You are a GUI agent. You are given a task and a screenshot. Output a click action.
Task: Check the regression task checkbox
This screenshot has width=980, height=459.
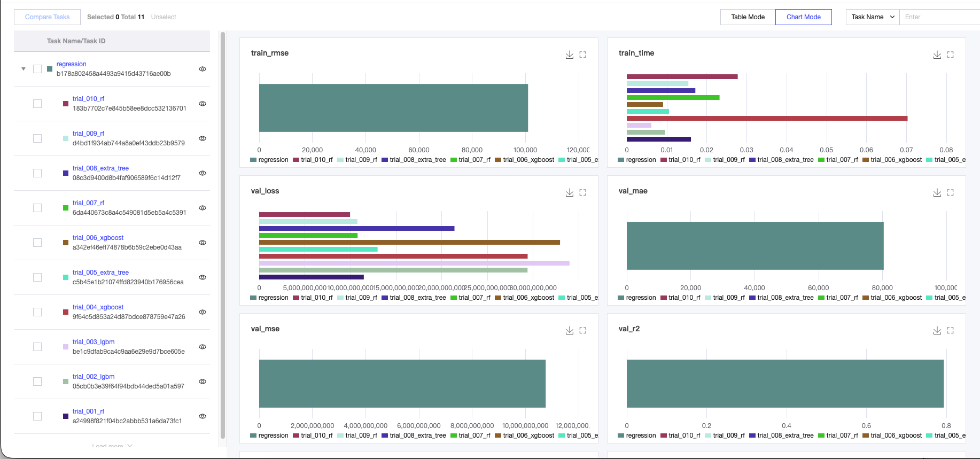tap(37, 69)
